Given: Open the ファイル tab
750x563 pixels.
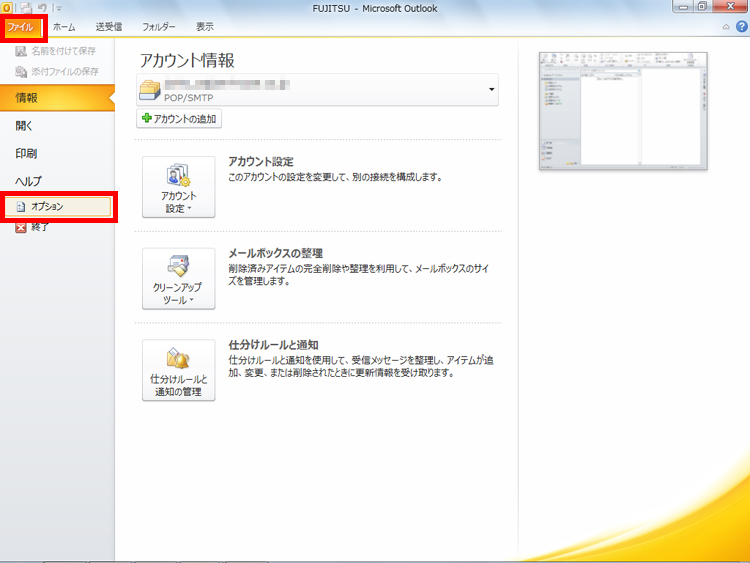Looking at the screenshot, I should click(x=21, y=28).
